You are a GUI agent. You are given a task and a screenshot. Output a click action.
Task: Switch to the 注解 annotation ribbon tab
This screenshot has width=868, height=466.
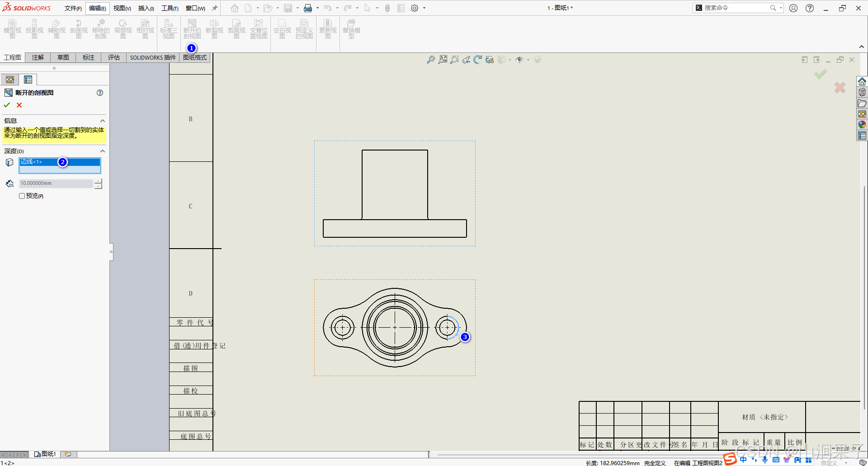38,57
